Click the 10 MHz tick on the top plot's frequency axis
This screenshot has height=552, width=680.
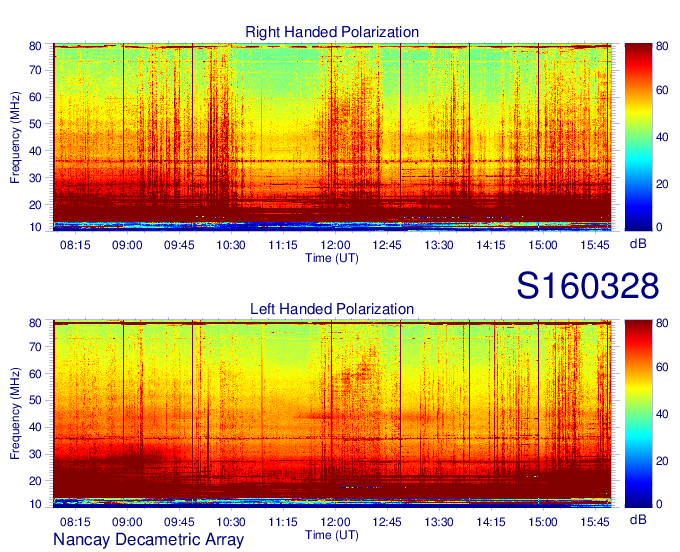35,227
